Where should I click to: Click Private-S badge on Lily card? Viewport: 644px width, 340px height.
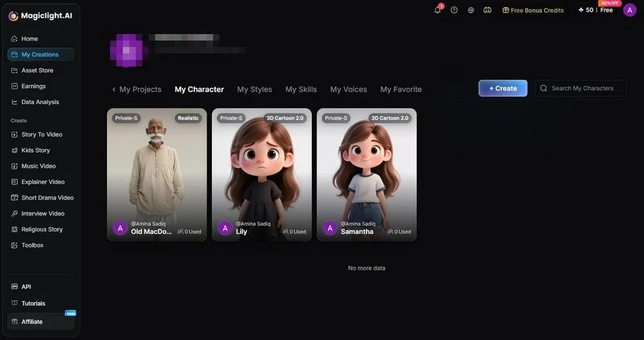(x=231, y=118)
